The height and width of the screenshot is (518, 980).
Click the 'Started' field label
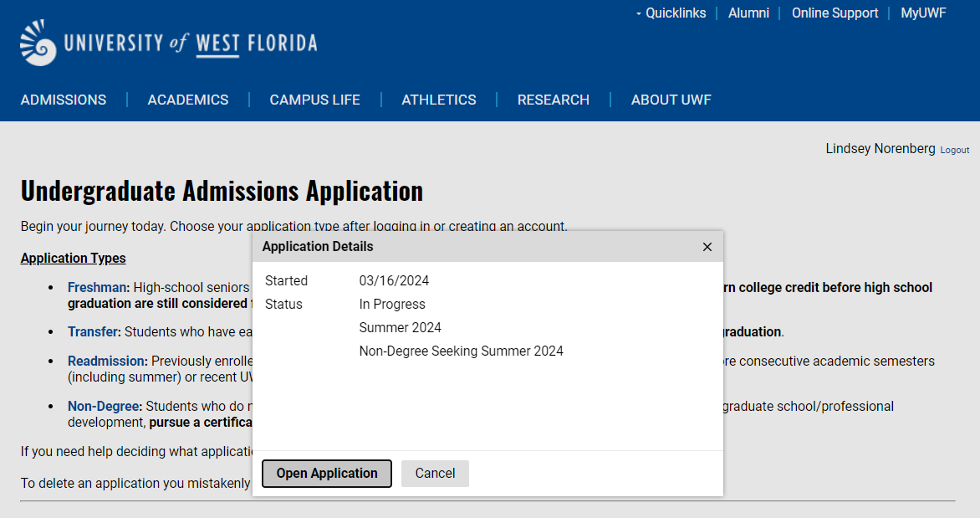coord(286,281)
